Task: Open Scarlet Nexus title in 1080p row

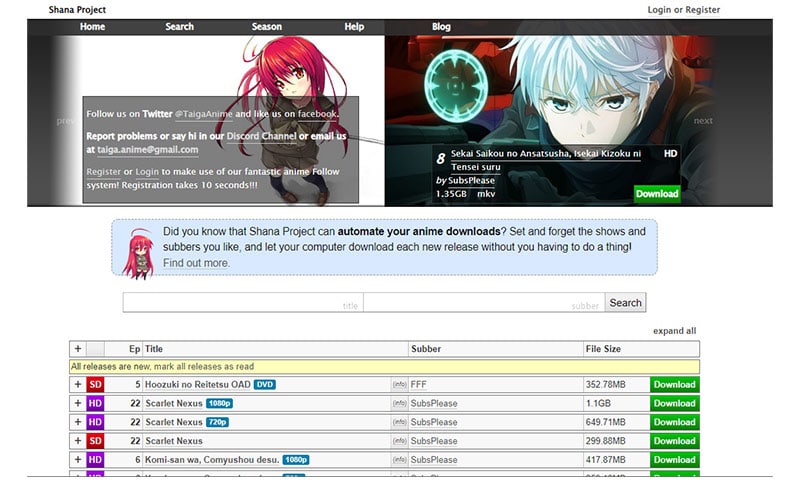Action: [x=174, y=403]
